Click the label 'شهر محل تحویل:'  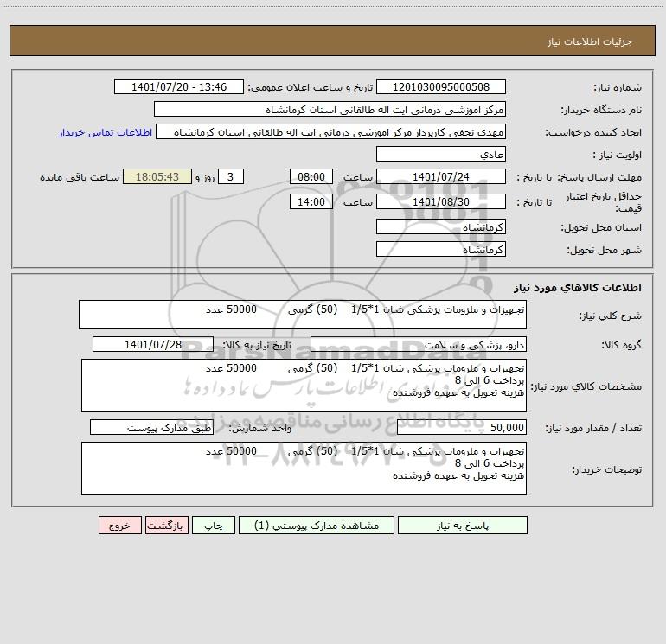(605, 251)
